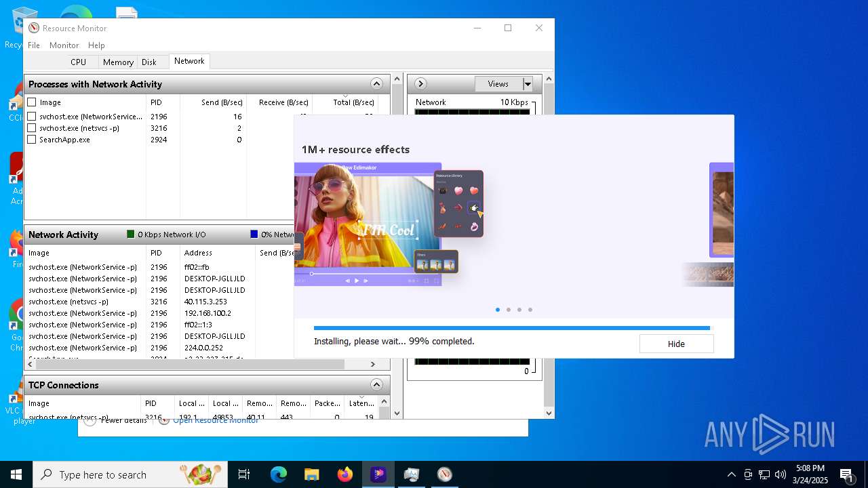
Task: Sort by Total (B/sec) column header
Action: pyautogui.click(x=344, y=102)
